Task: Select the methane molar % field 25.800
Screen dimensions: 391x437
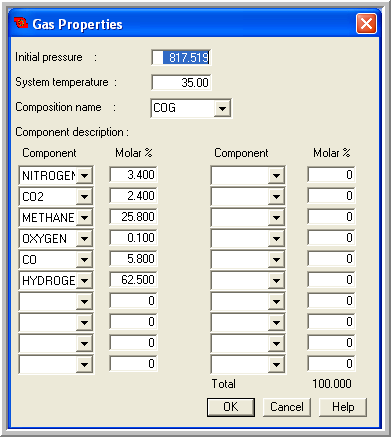Action: click(133, 217)
